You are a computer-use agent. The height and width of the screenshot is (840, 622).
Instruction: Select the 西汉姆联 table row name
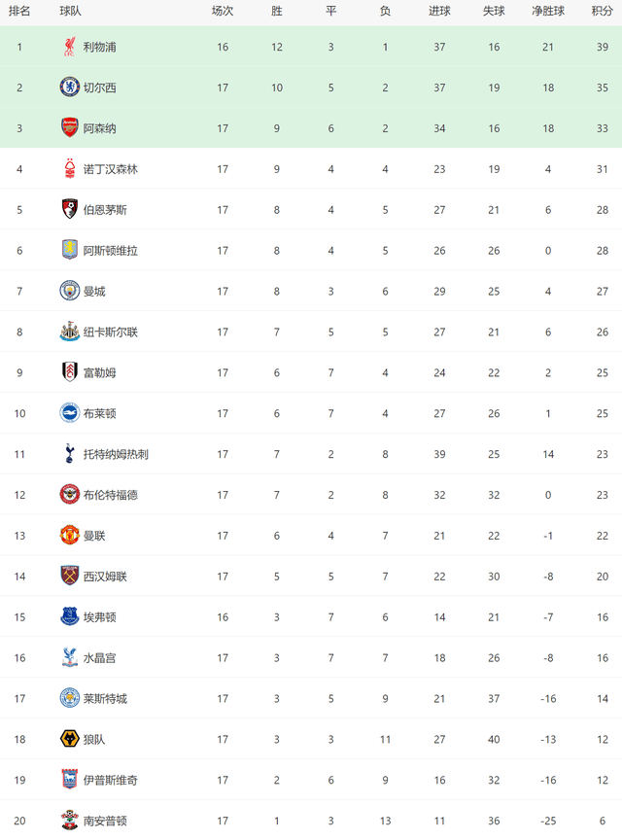[x=105, y=577]
